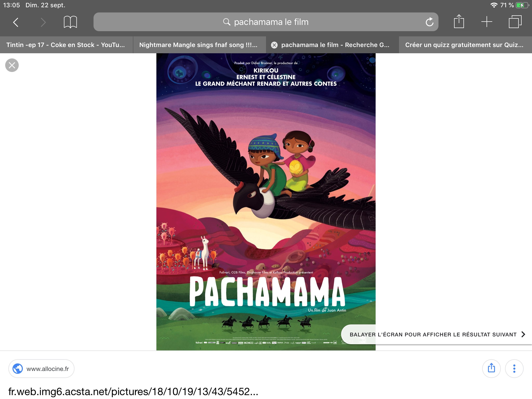Tap the chevron for next result
532x399 pixels.
[x=523, y=334]
